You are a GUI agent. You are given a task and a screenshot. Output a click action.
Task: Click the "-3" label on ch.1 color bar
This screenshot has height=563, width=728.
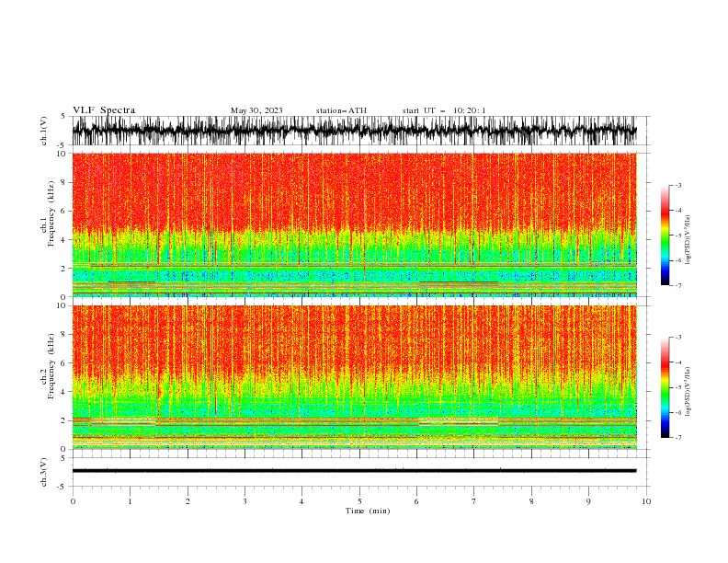(677, 185)
